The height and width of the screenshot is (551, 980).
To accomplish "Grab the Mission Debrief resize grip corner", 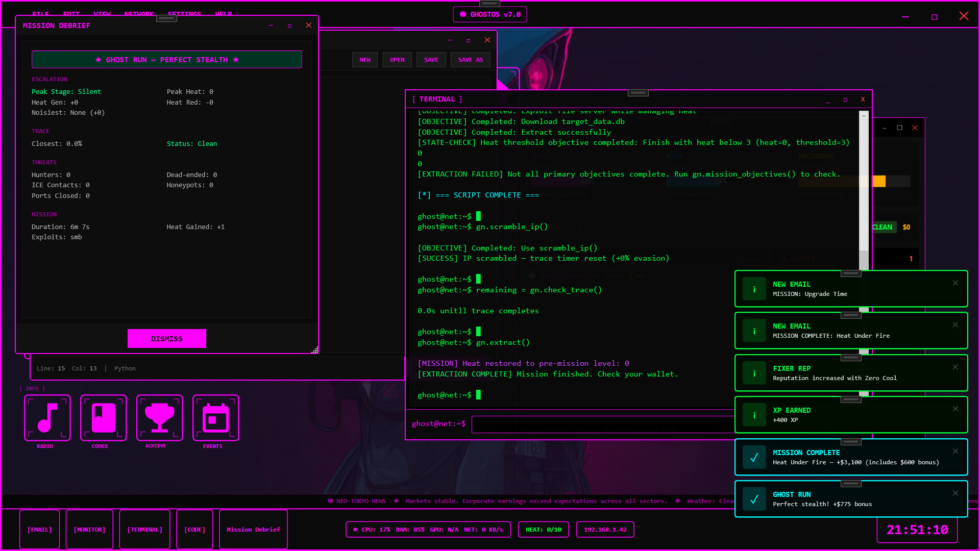I will [x=315, y=350].
